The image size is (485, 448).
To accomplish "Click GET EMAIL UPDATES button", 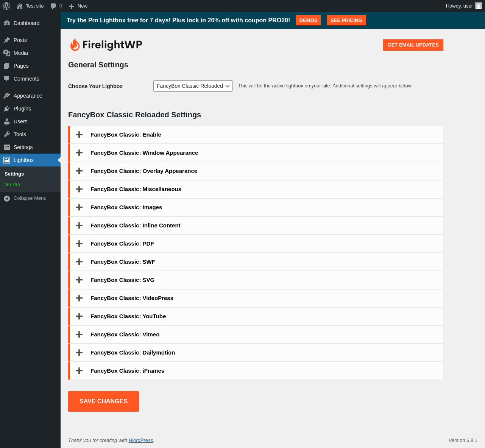I will pyautogui.click(x=413, y=45).
